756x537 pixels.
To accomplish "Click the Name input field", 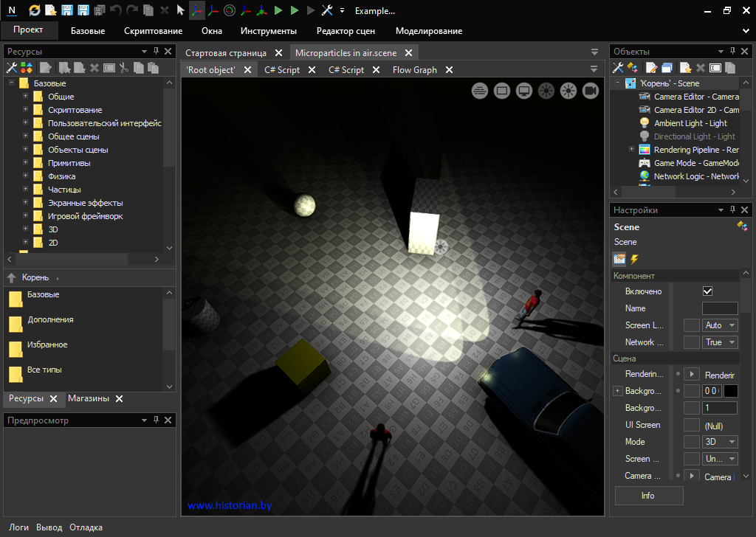I will (x=719, y=308).
